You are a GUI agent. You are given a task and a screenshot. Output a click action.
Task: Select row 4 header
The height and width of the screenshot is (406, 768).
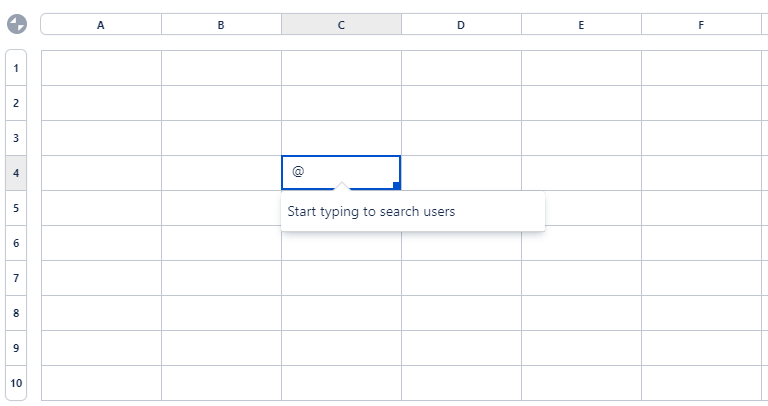pyautogui.click(x=17, y=173)
